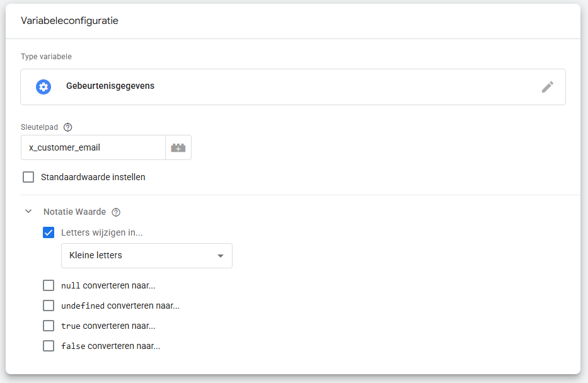Open the help icon beside Notatie Waarde

tap(116, 212)
